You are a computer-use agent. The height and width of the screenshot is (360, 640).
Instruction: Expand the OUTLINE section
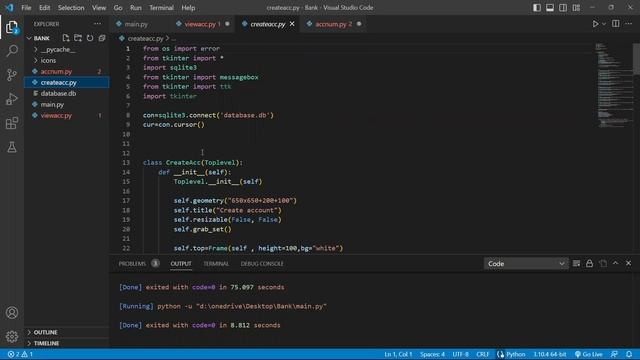(x=45, y=332)
